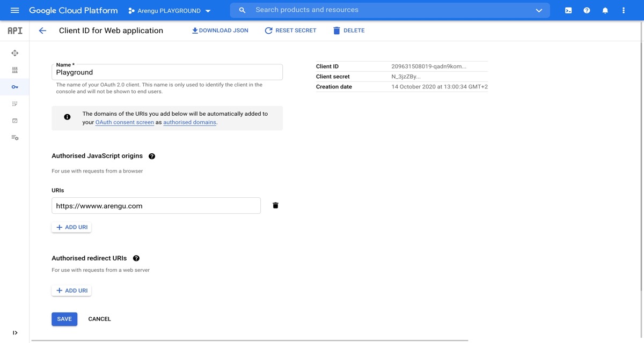Open the Dashboard icon in API sidebar
The height and width of the screenshot is (343, 644).
[x=14, y=53]
